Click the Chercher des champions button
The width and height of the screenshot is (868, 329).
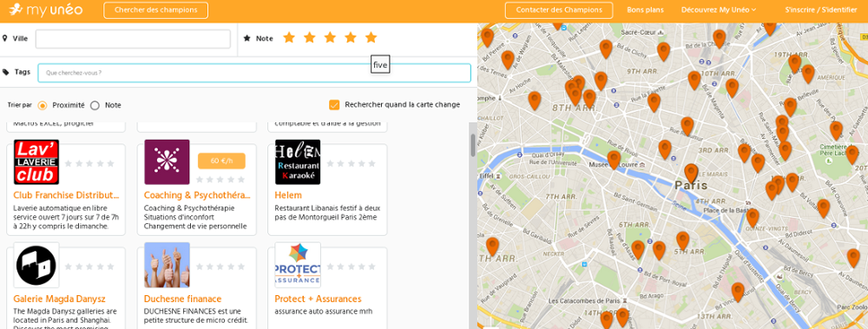155,10
